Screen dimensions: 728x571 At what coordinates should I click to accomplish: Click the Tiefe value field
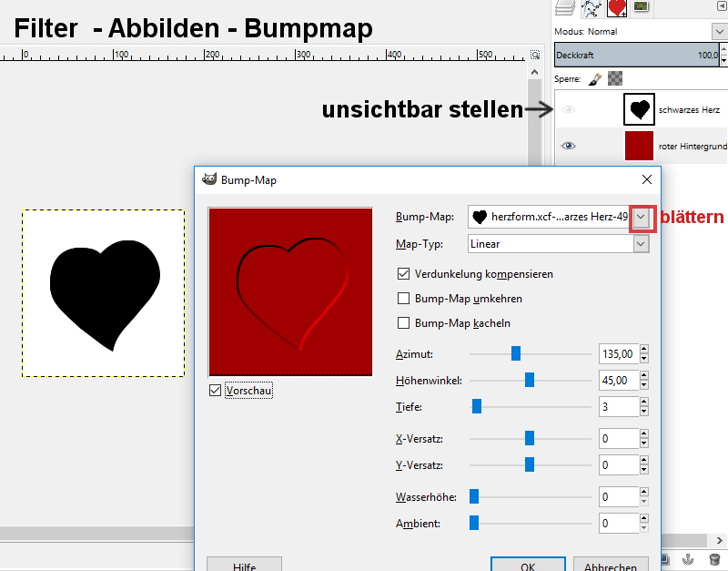[619, 407]
